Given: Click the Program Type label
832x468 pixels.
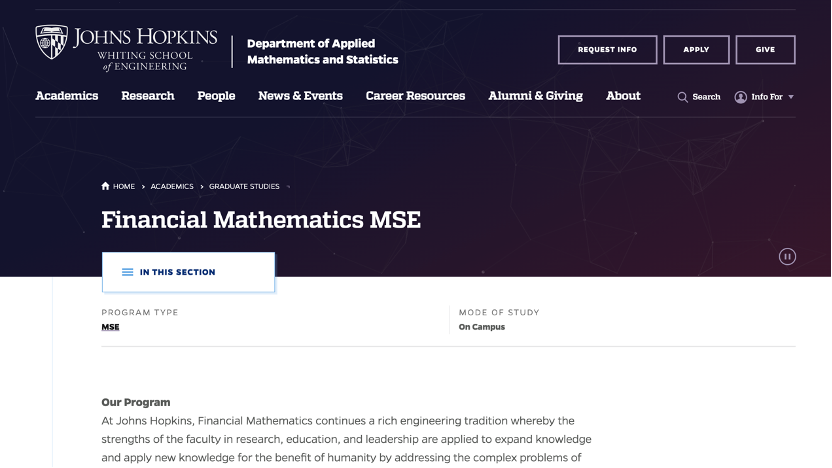Looking at the screenshot, I should (140, 313).
